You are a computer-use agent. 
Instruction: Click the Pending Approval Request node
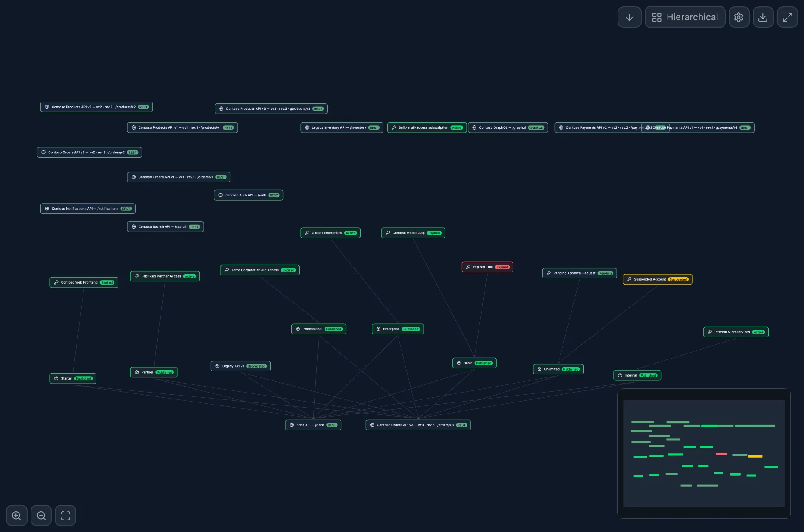coord(579,273)
